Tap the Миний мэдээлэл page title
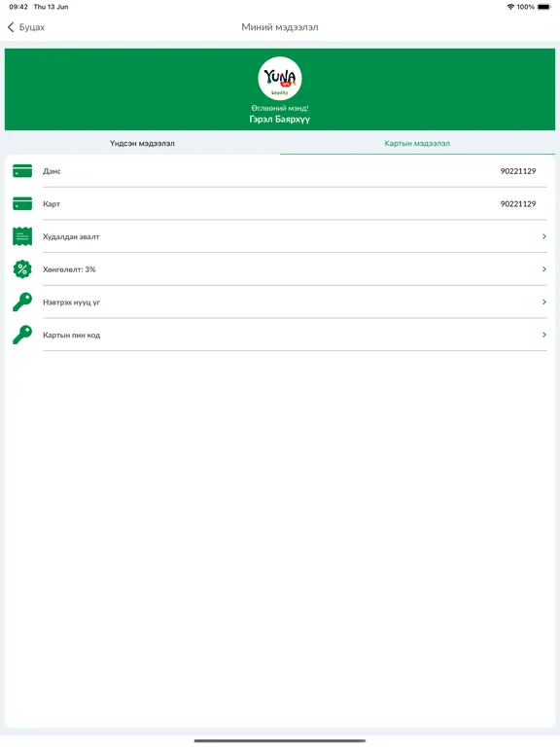The width and height of the screenshot is (560, 747). pos(280,27)
